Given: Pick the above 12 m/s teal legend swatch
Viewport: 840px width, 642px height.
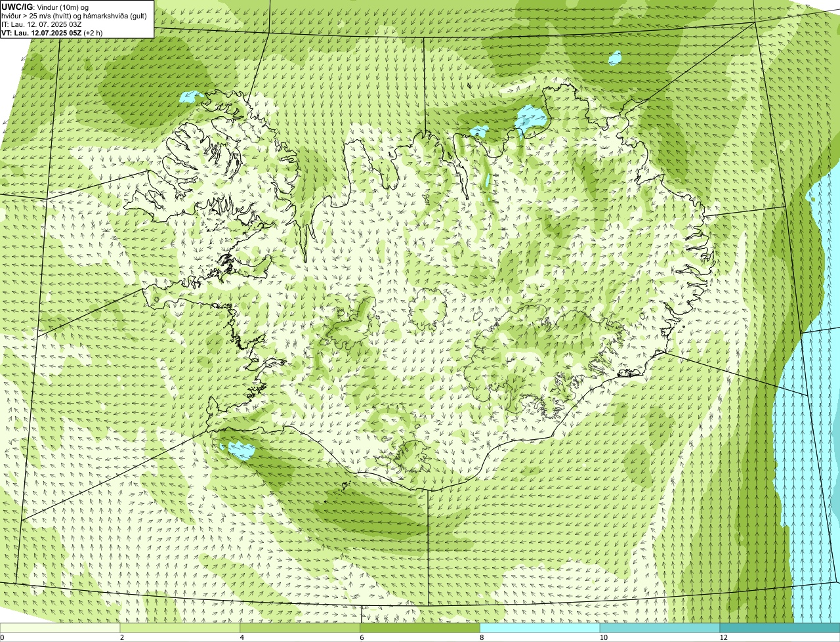Looking at the screenshot, I should (780, 628).
